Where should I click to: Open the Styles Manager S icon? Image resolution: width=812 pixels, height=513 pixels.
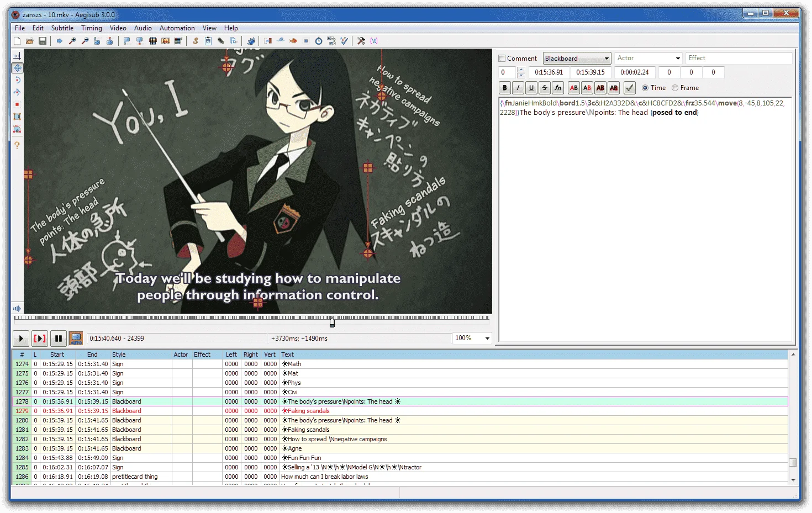pyautogui.click(x=196, y=41)
